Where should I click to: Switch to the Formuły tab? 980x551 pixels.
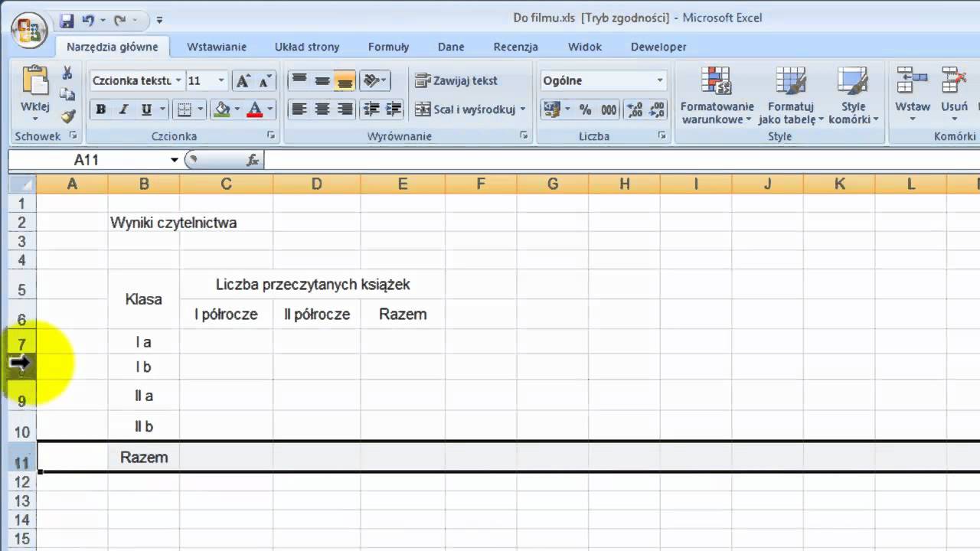point(388,47)
